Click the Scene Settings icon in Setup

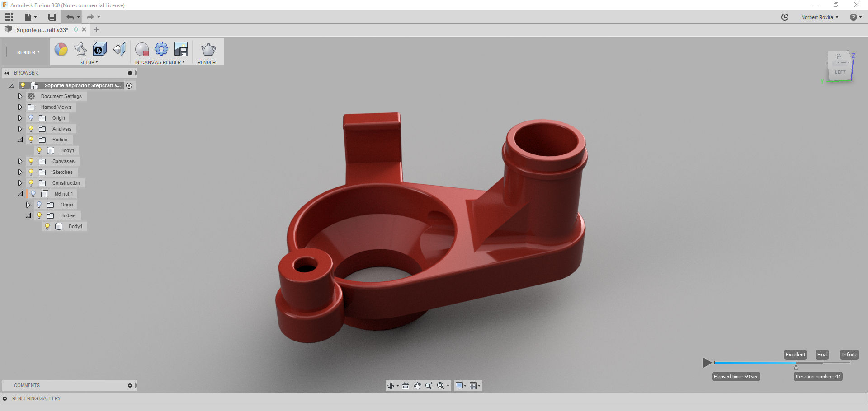point(80,49)
